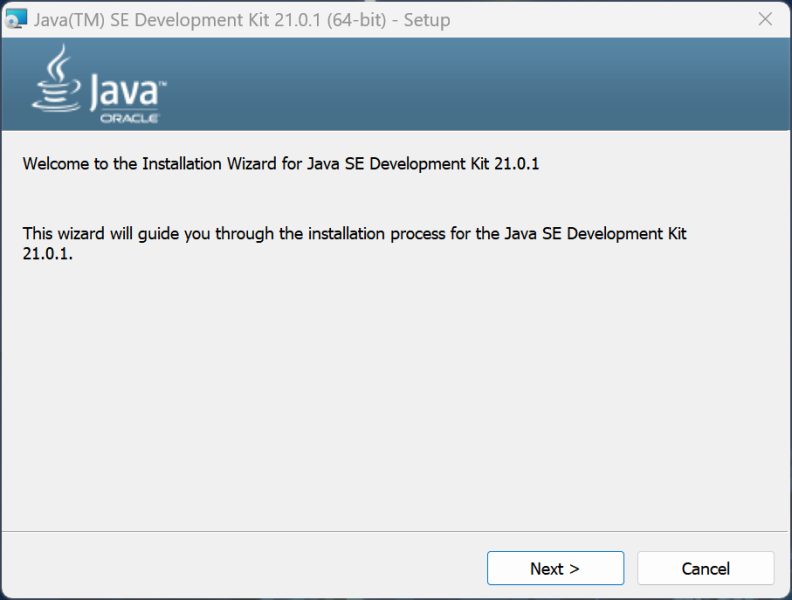Image resolution: width=792 pixels, height=600 pixels.
Task: Click the Next > button
Action: coord(555,568)
